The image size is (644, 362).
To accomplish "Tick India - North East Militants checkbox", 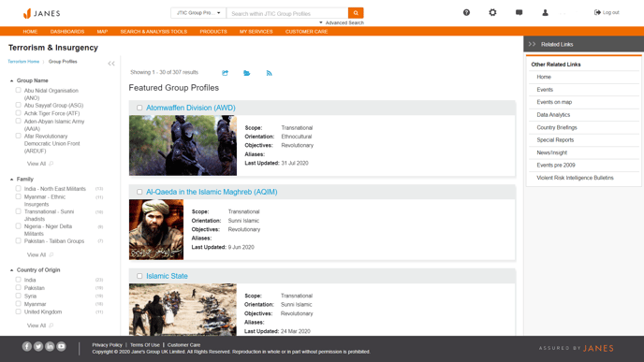I will [18, 188].
